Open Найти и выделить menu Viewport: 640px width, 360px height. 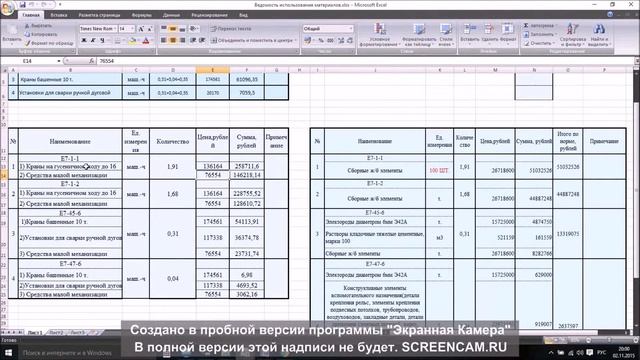tap(599, 35)
